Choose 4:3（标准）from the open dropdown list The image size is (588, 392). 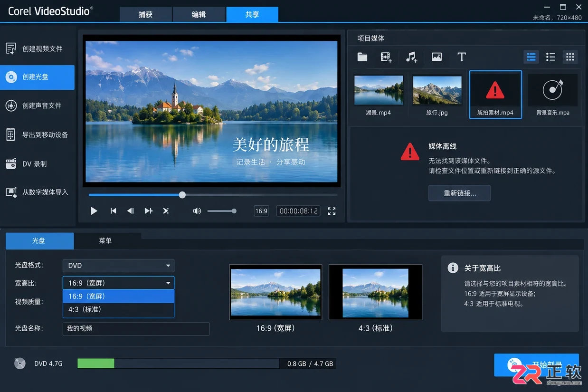coord(118,309)
